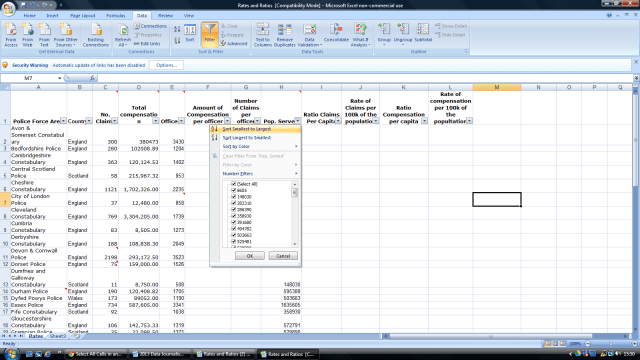Toggle the Filter button in ribbon
The width and height of the screenshot is (640, 360).
click(x=210, y=34)
